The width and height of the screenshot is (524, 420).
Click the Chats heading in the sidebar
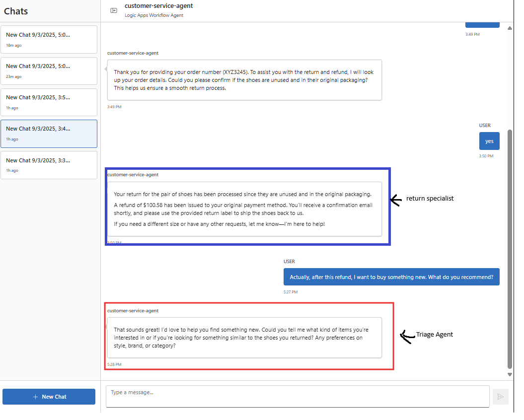tap(15, 11)
